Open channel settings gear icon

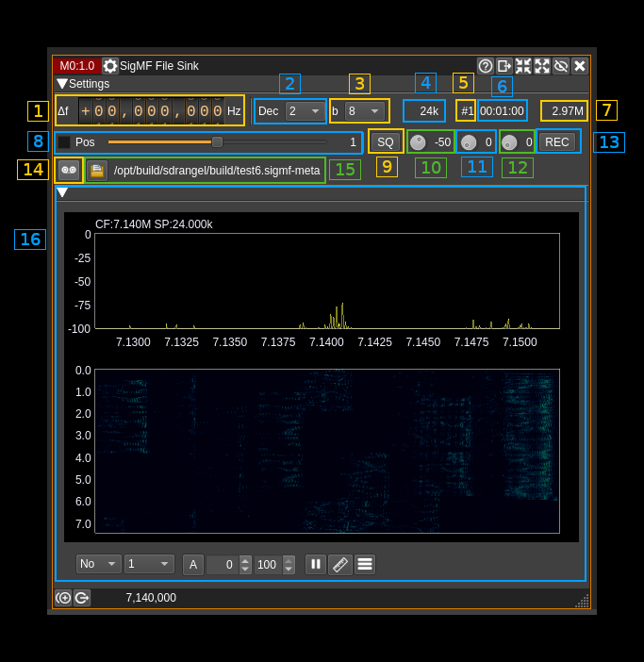click(110, 66)
